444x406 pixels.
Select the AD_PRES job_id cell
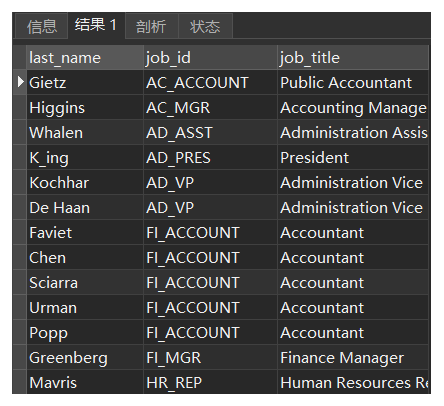pyautogui.click(x=210, y=157)
